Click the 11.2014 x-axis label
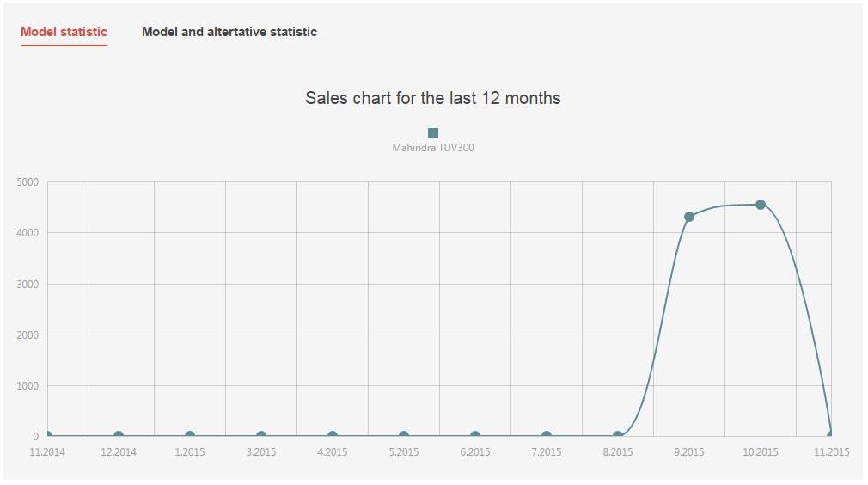The image size is (868, 485). point(47,451)
